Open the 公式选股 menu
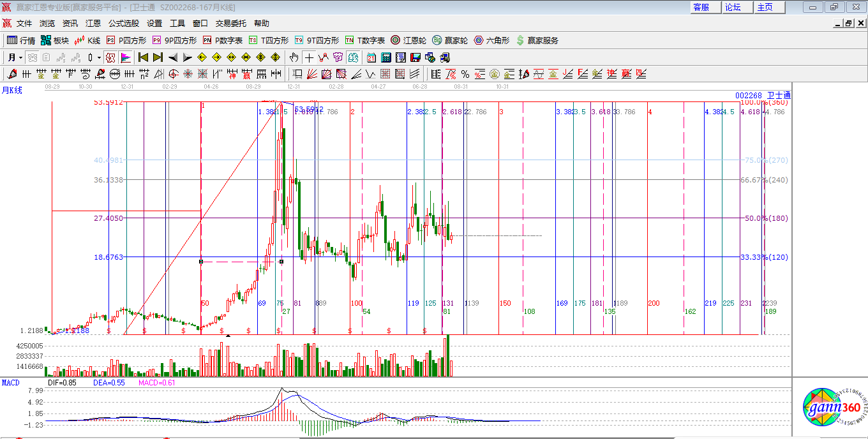The image size is (868, 439). tap(123, 24)
